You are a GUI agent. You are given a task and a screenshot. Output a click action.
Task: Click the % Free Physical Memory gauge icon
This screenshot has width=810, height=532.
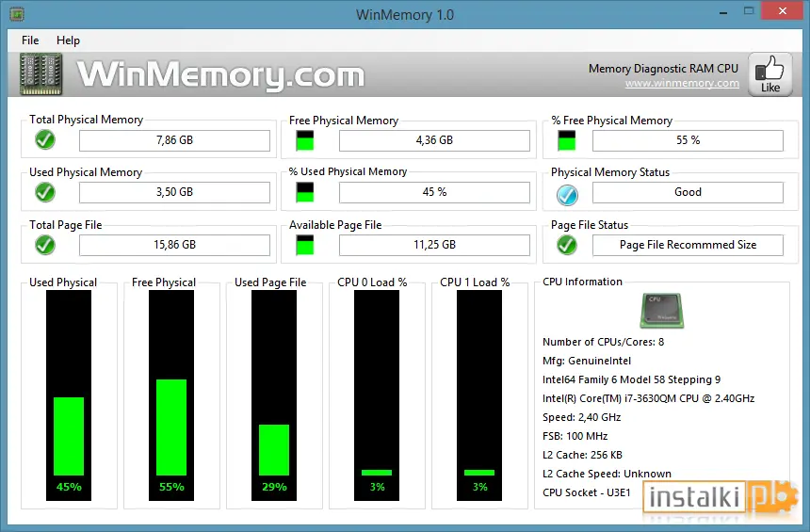[x=567, y=140]
